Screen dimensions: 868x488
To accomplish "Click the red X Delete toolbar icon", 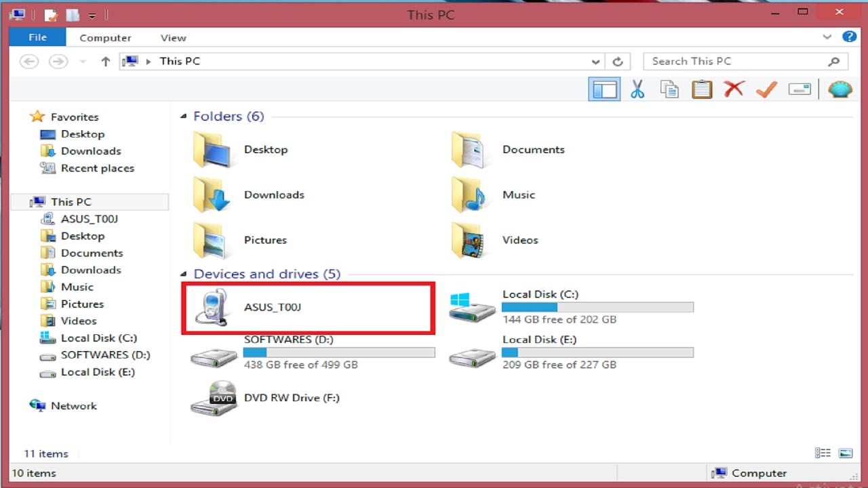I will click(734, 89).
